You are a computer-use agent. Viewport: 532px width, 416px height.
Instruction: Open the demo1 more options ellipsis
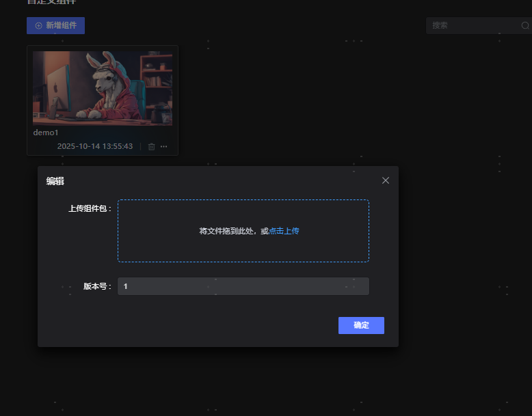click(164, 146)
